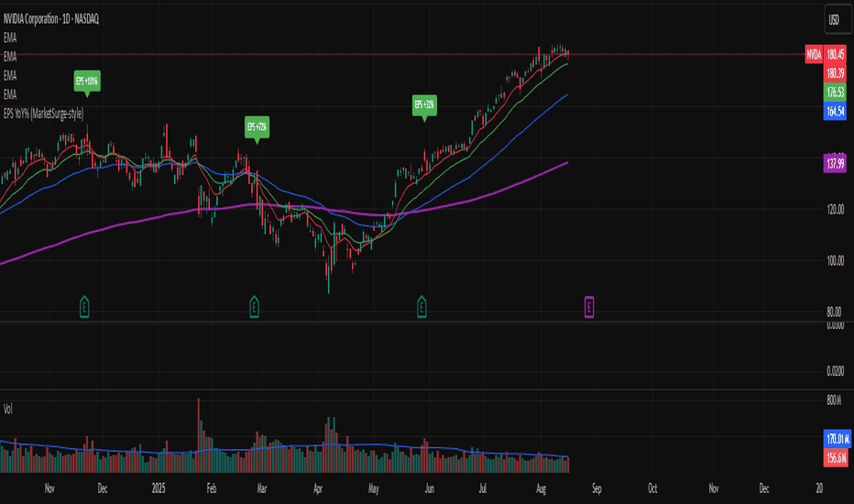Expand the Vol indicator legend
The image size is (854, 504).
pos(8,410)
